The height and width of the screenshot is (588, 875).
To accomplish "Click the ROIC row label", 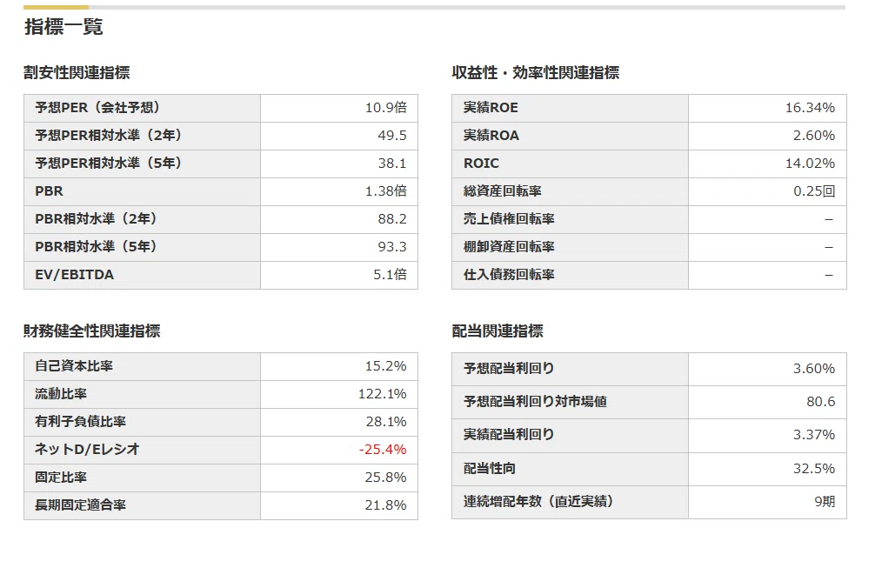I will point(481,164).
